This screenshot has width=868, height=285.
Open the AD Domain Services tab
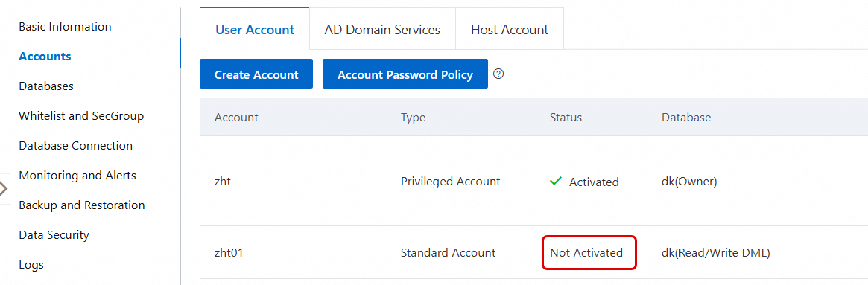[382, 29]
